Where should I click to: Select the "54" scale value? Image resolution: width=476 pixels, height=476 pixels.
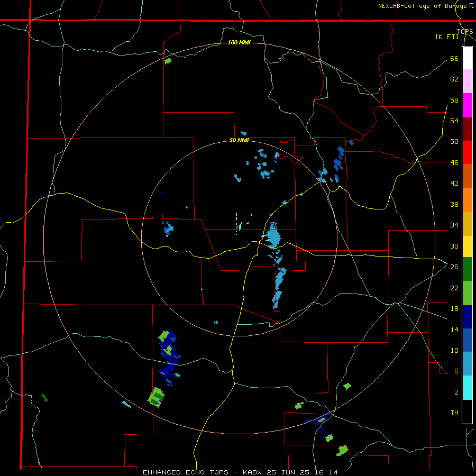pos(454,121)
